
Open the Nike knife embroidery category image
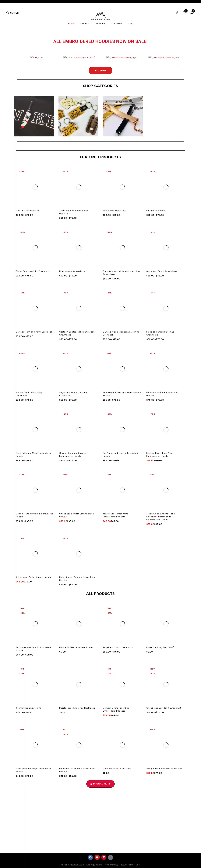[34, 116]
